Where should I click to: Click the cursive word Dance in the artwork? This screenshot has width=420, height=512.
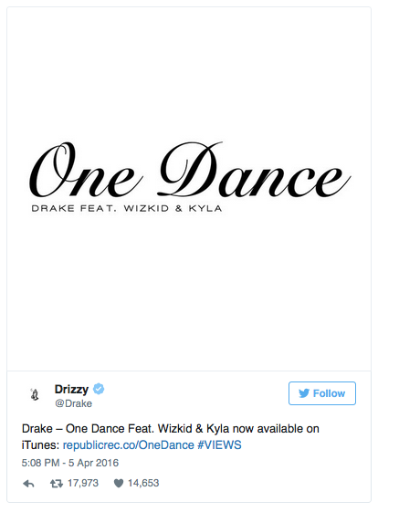[x=254, y=170]
